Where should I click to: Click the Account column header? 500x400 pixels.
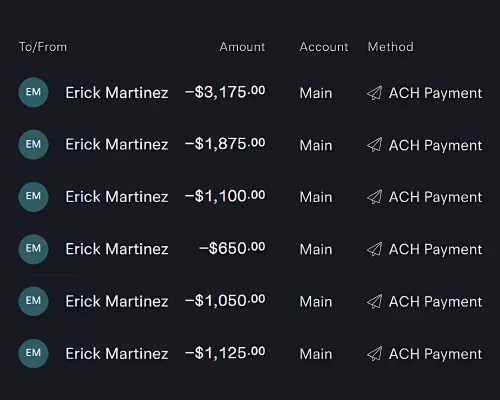click(324, 47)
